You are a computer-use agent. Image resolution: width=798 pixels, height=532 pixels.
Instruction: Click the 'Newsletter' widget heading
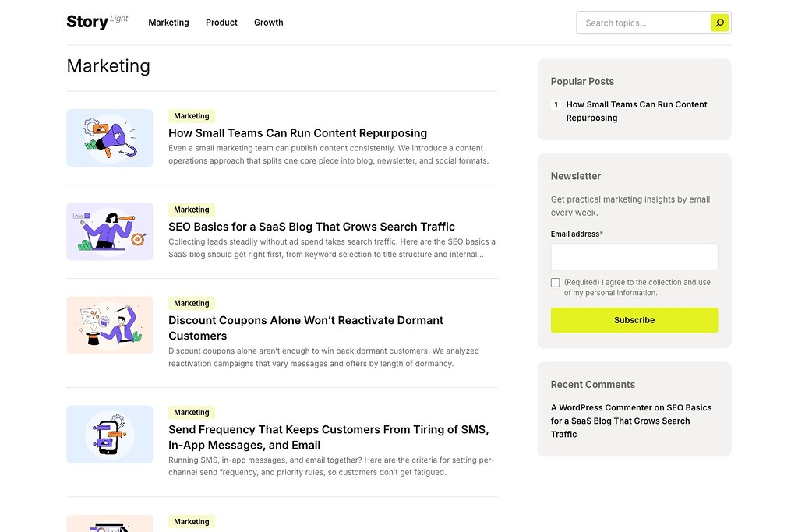tap(576, 177)
